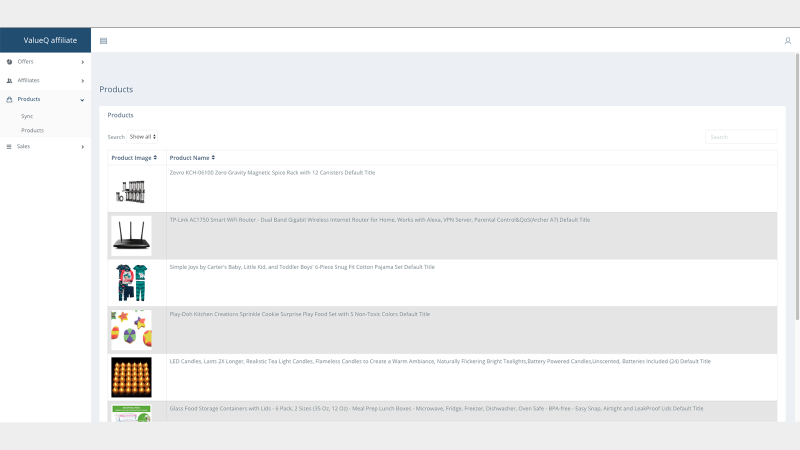Expand the Offers chevron arrow
Image resolution: width=800 pixels, height=450 pixels.
pyautogui.click(x=83, y=62)
